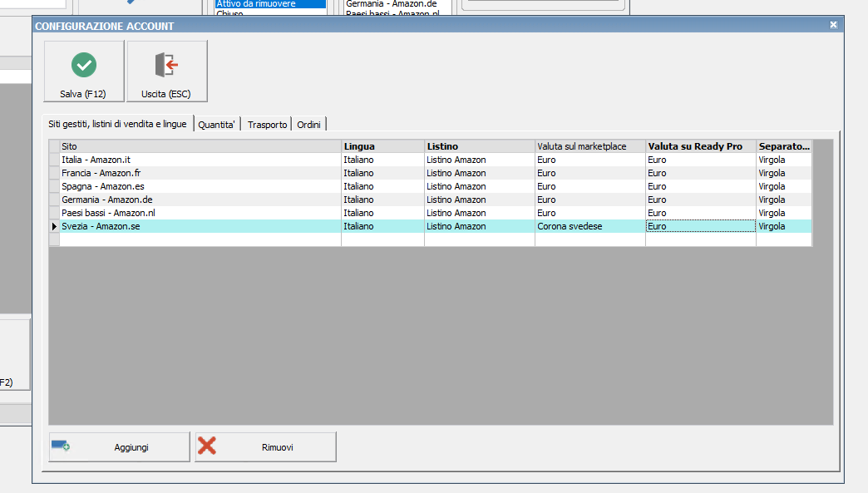Close the Configurazione Account dialog

(x=833, y=25)
